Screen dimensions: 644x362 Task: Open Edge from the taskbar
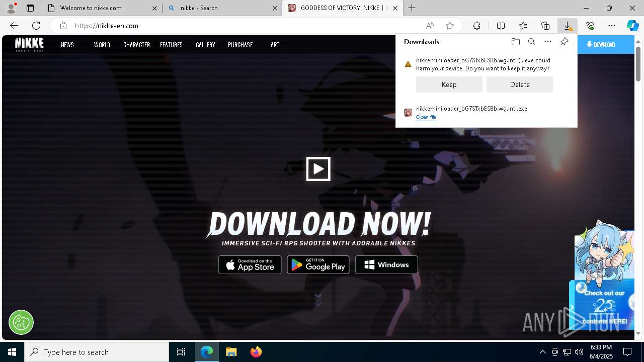click(x=206, y=352)
